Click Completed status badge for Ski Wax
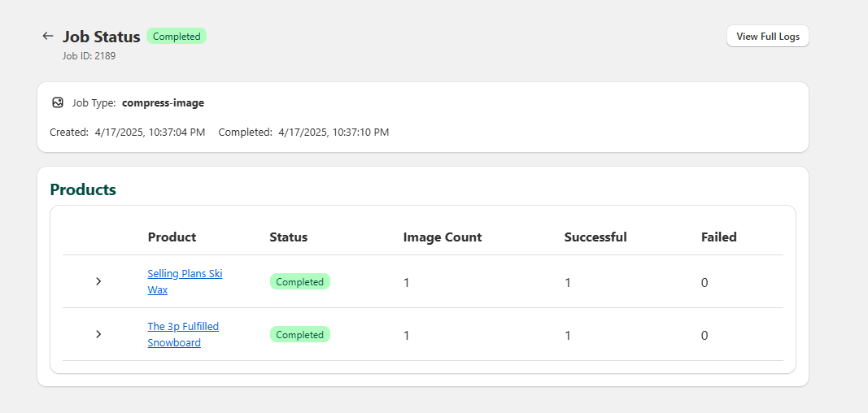 tap(299, 282)
